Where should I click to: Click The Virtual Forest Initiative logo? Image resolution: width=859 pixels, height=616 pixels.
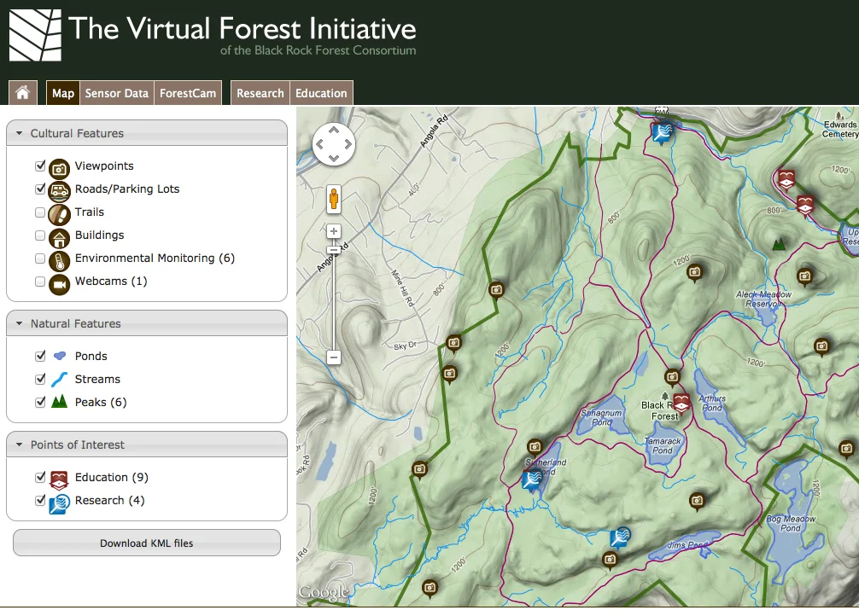point(213,34)
